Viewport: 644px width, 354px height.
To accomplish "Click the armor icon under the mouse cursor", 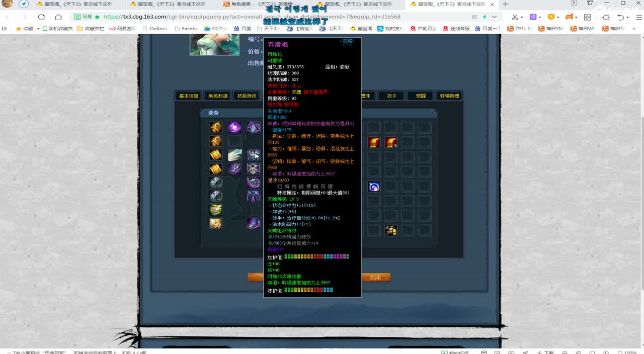I will [x=254, y=155].
